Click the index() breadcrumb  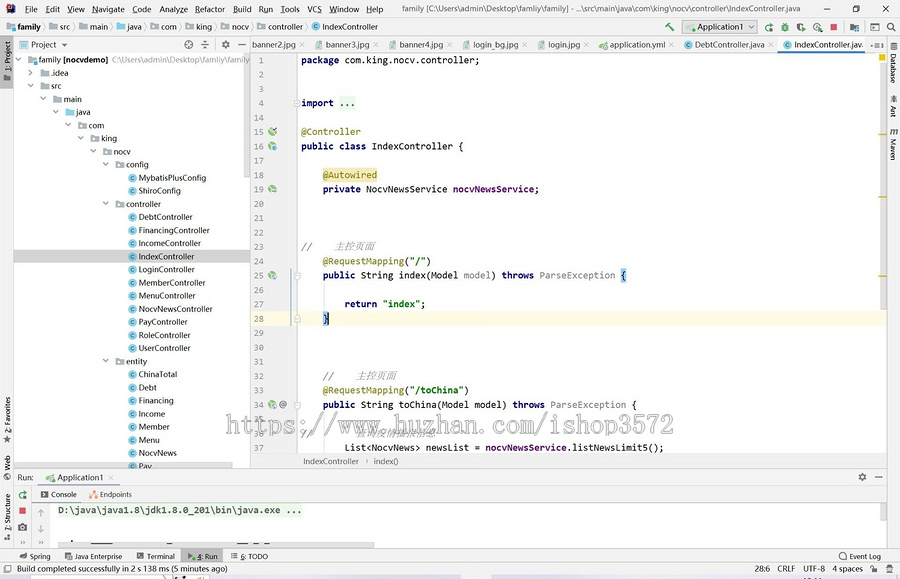pyautogui.click(x=386, y=461)
